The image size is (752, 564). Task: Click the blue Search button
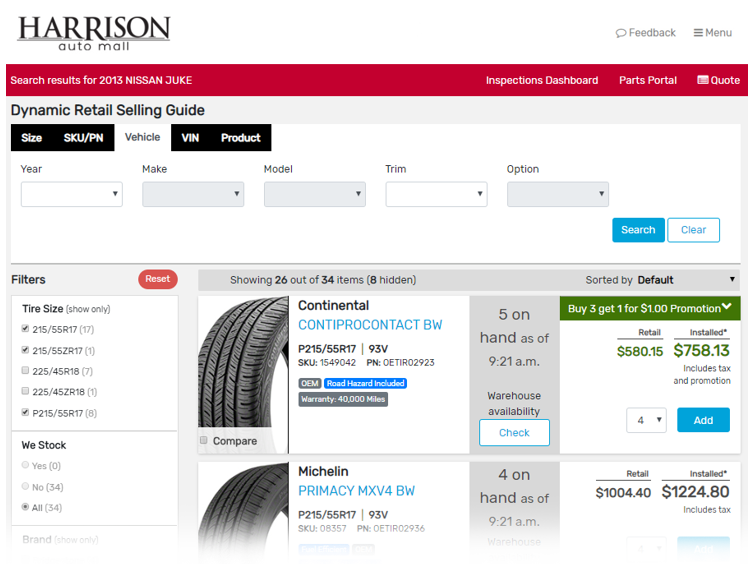point(638,230)
